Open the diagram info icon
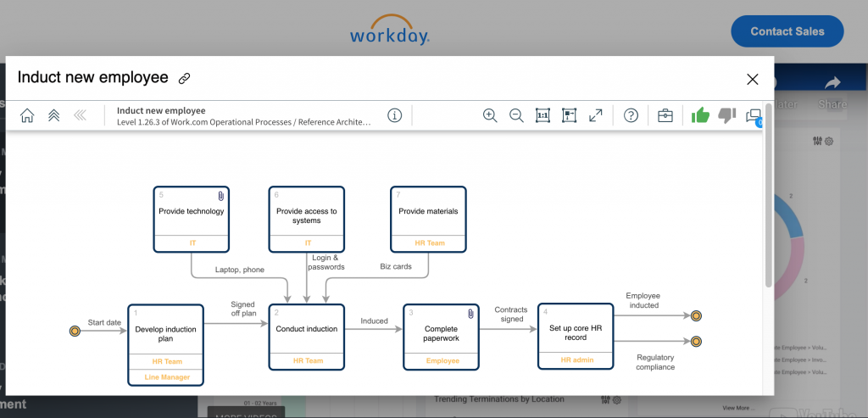Image resolution: width=868 pixels, height=418 pixels. point(394,116)
